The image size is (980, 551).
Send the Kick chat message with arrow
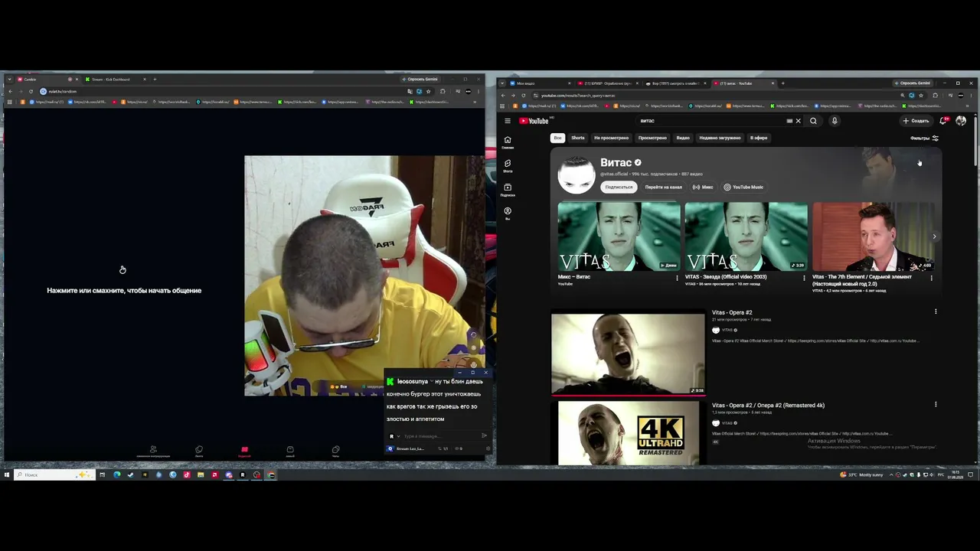click(x=484, y=436)
